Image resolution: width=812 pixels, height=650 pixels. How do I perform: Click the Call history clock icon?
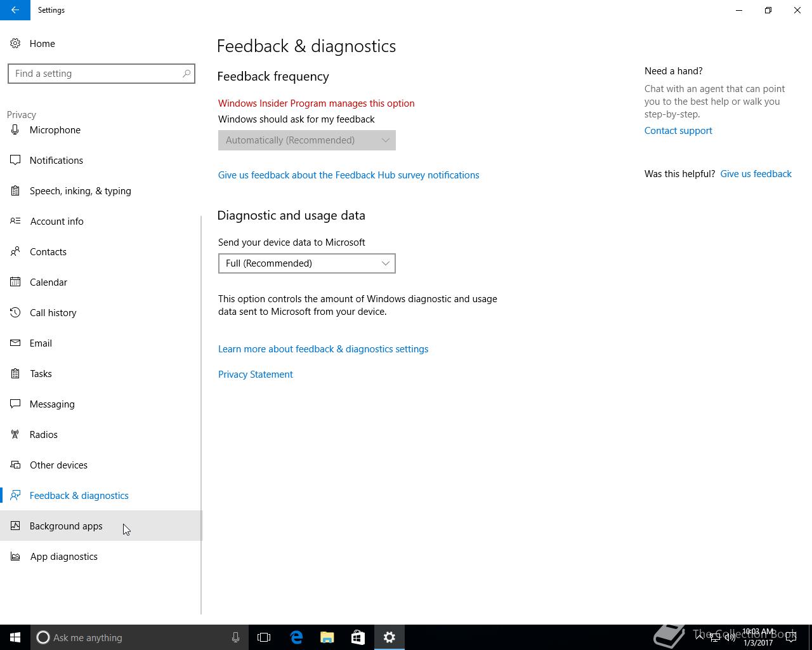coord(15,313)
